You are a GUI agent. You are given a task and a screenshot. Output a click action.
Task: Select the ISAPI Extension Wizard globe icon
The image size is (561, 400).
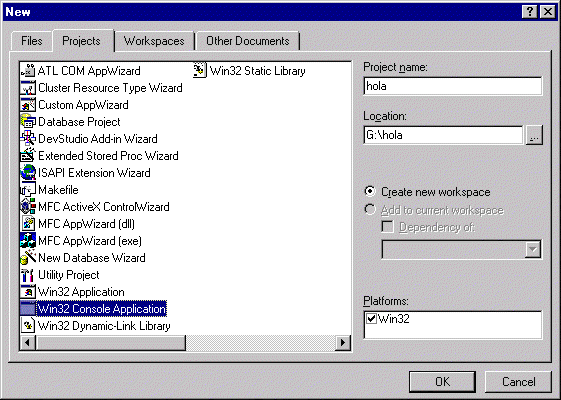(x=28, y=172)
